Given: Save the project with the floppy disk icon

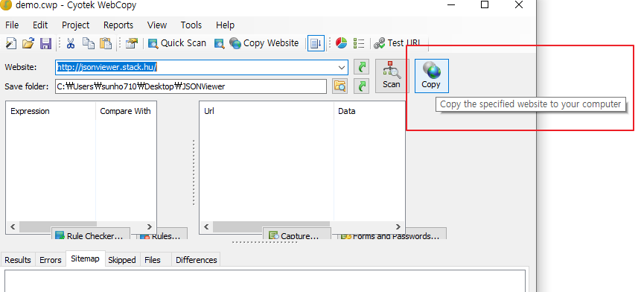Looking at the screenshot, I should pos(45,43).
